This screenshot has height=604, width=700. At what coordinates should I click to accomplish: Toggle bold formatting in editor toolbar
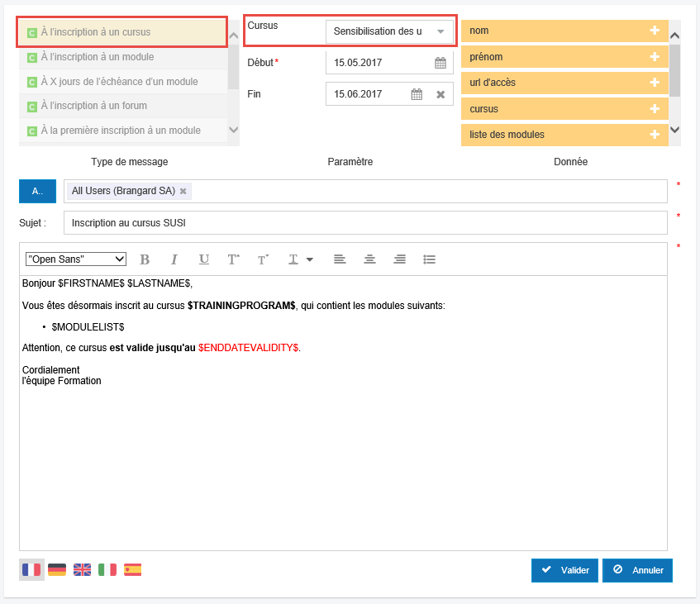(x=145, y=259)
